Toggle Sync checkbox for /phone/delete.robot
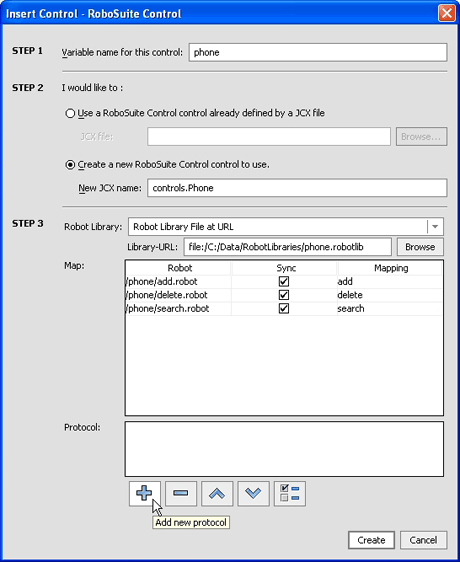Viewport: 460px width, 562px height. pos(284,295)
